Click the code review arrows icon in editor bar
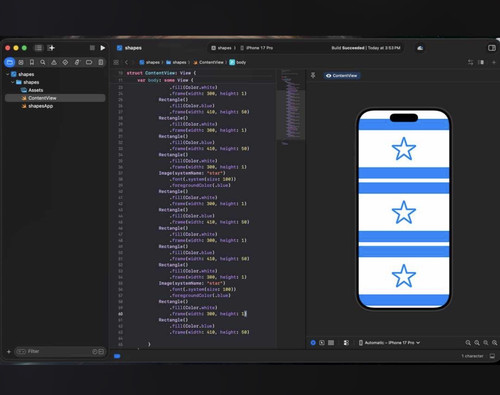Screen dimensions: 500x395 point(470,62)
